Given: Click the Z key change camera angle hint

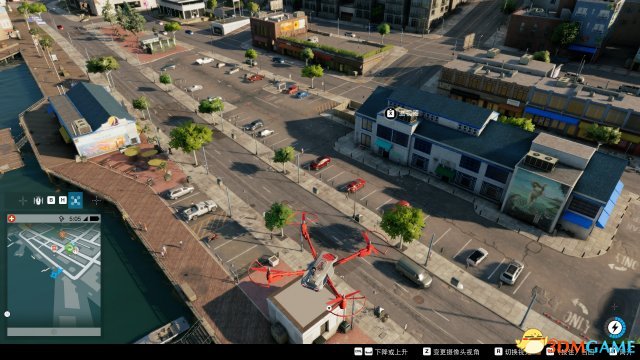Looking at the screenshot, I should pos(451,352).
